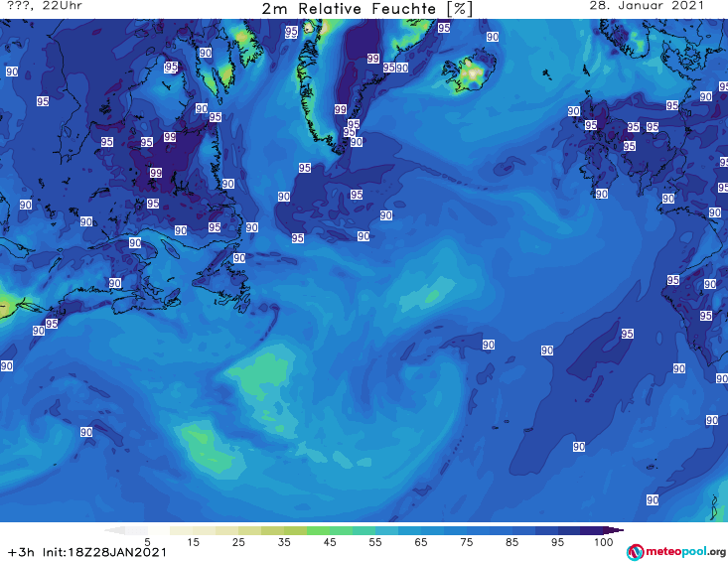Click the meteopool.org logo icon
Image resolution: width=728 pixels, height=562 pixels.
click(635, 552)
